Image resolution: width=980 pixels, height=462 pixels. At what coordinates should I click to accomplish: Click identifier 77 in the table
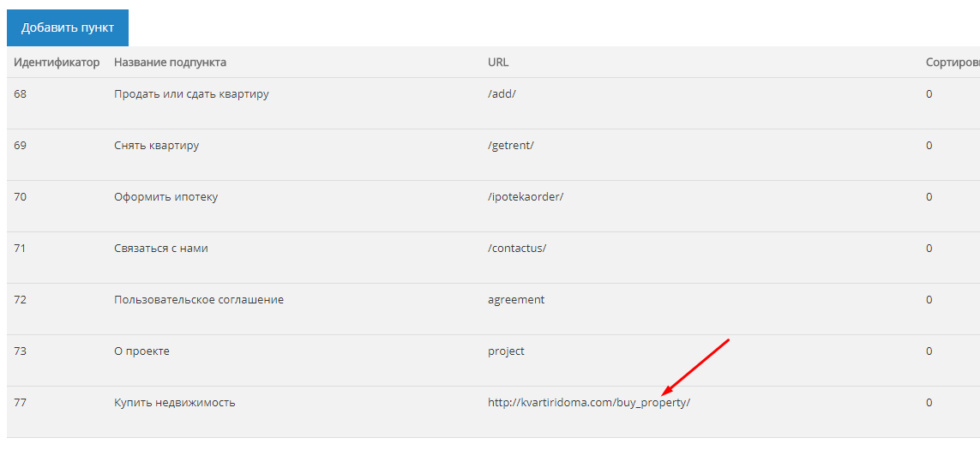click(x=20, y=403)
